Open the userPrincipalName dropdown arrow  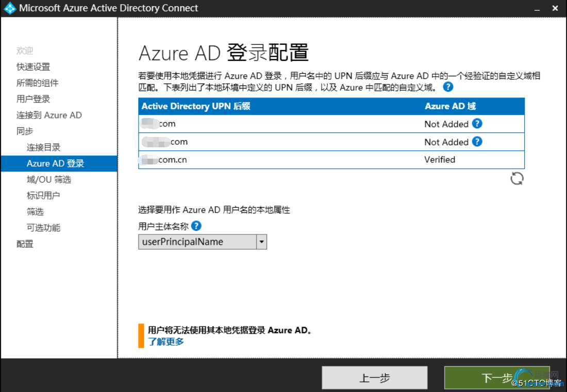coord(261,242)
